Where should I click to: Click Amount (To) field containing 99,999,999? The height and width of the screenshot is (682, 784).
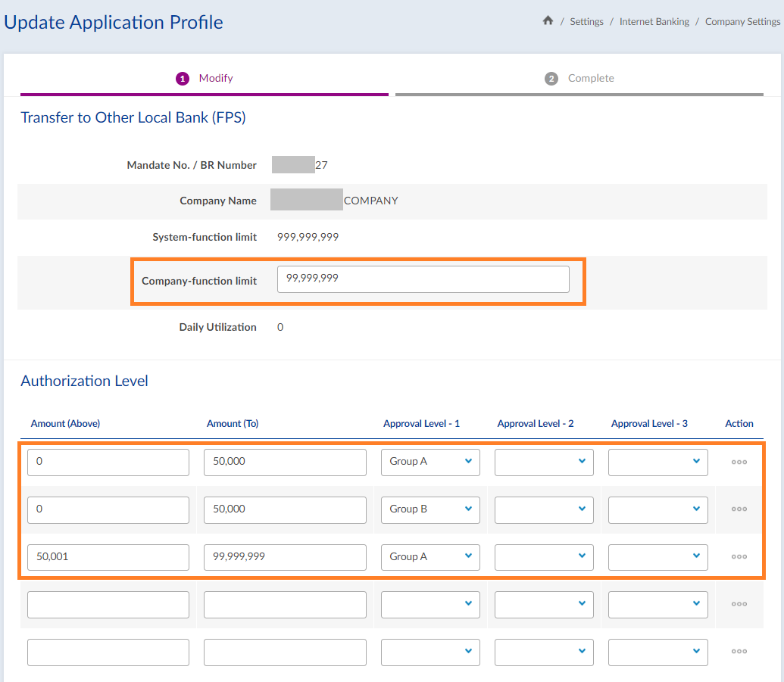click(285, 557)
